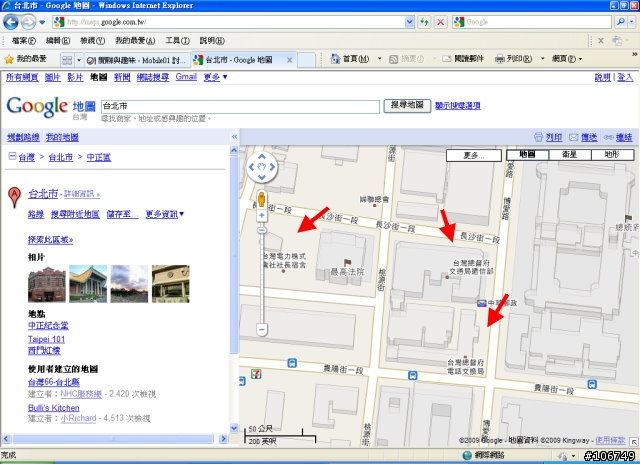Viewport: 640px width, 464px height.
Task: Go back with the browser Back arrow
Action: pyautogui.click(x=11, y=22)
